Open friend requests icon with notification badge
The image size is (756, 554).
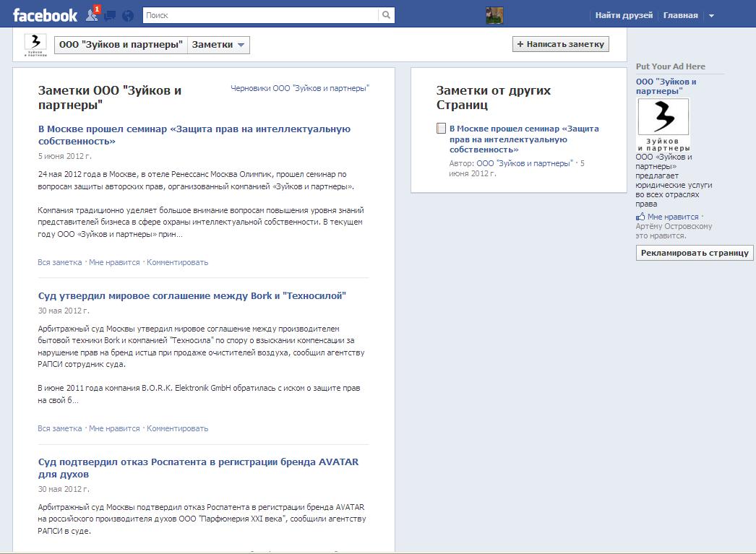click(93, 14)
